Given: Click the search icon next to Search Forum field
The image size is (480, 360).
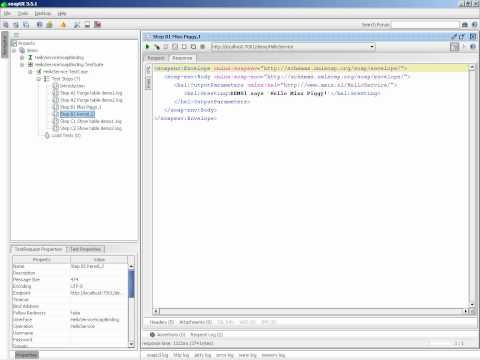Looking at the screenshot, I should (x=465, y=25).
